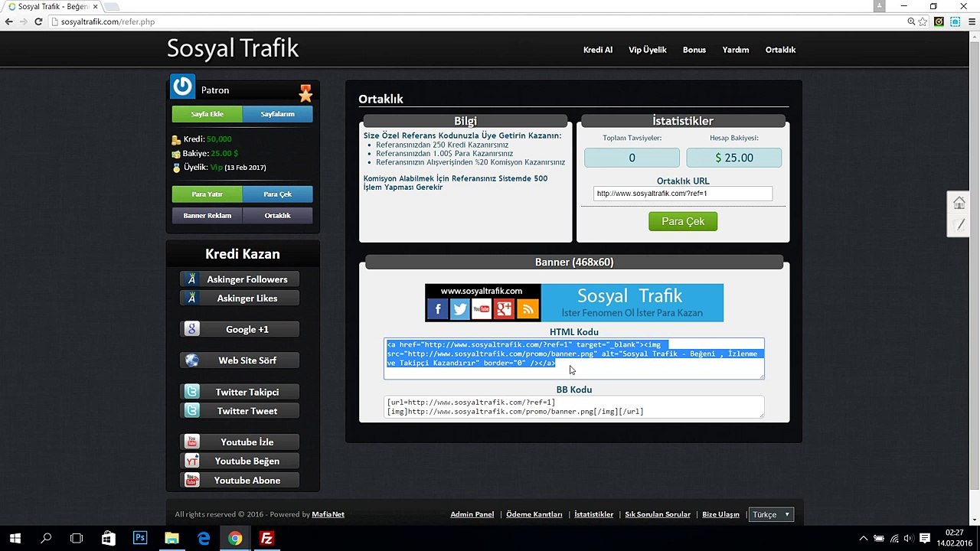
Task: Click the Sayfalarım button
Action: point(277,114)
